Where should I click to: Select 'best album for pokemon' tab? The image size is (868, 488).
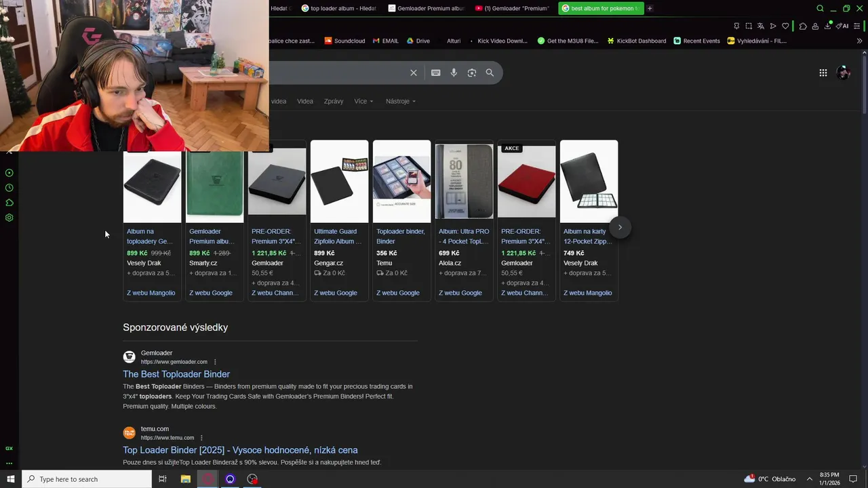coord(600,8)
